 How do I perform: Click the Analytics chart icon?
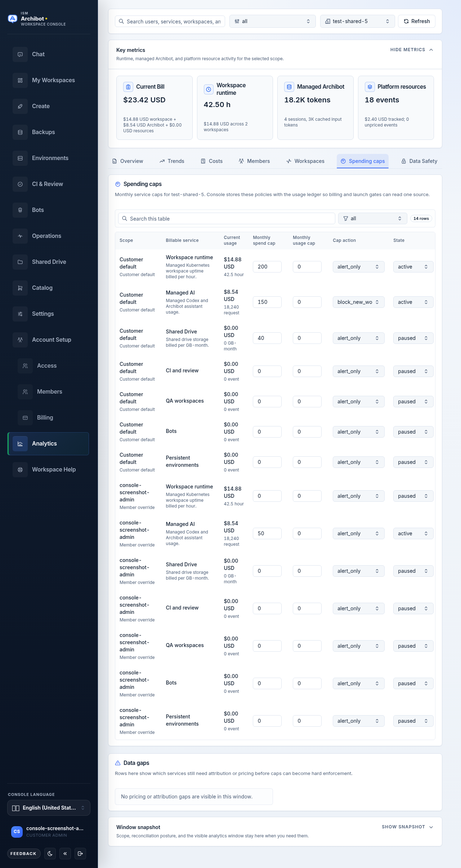pos(20,444)
